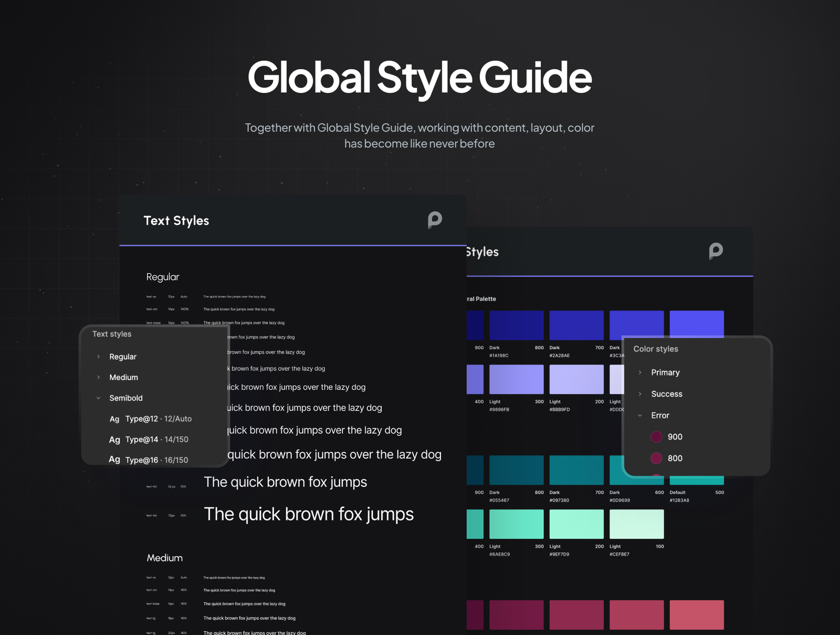The image size is (840, 635).
Task: Click the Light #9896FB swatch
Action: pyautogui.click(x=516, y=379)
